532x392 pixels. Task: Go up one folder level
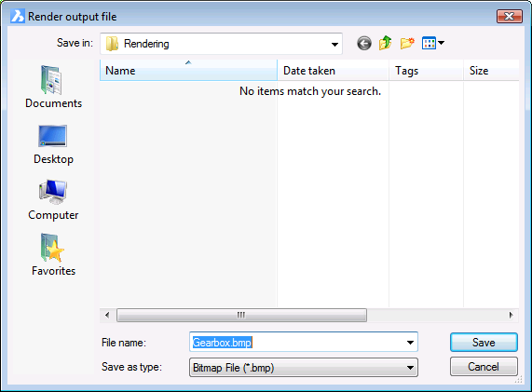point(385,44)
